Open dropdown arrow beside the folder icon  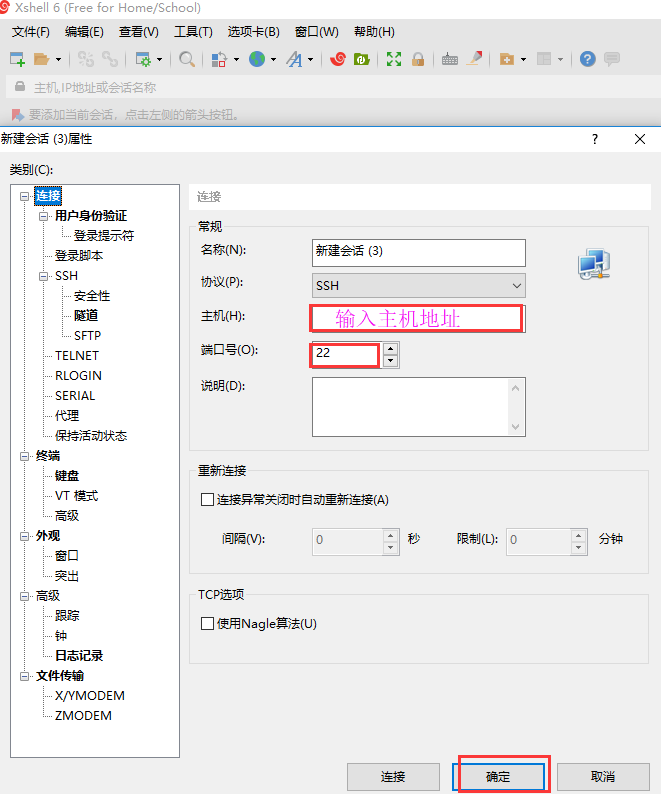tap(58, 60)
